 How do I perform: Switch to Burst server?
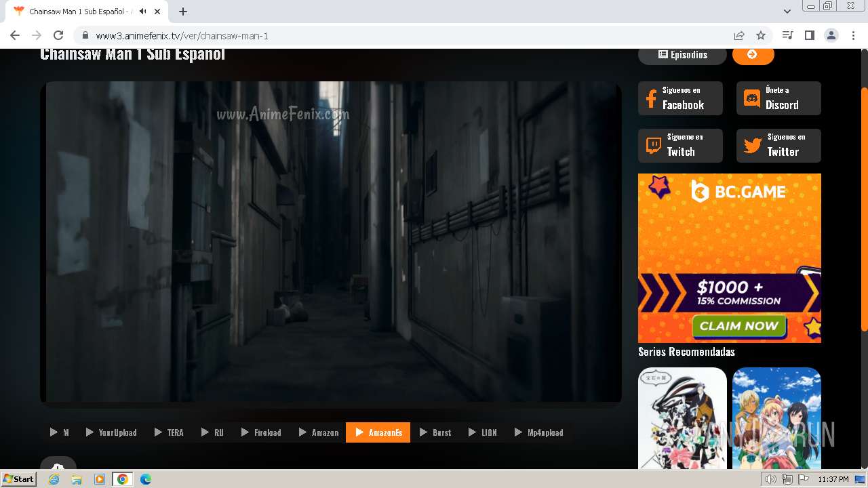435,432
